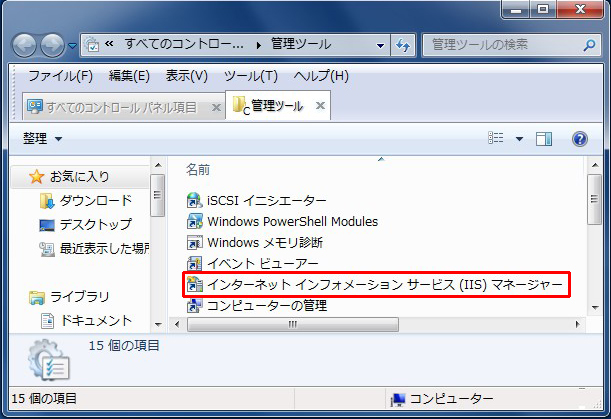Select the Windows メモリ診断 shortcut
This screenshot has height=419, width=611.
pos(264,242)
